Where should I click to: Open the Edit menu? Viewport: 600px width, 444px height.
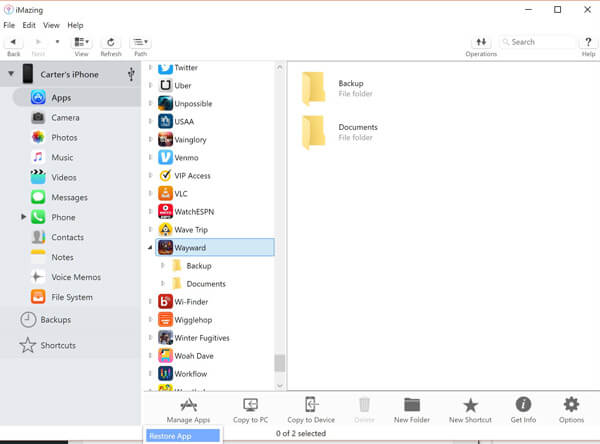pos(29,25)
